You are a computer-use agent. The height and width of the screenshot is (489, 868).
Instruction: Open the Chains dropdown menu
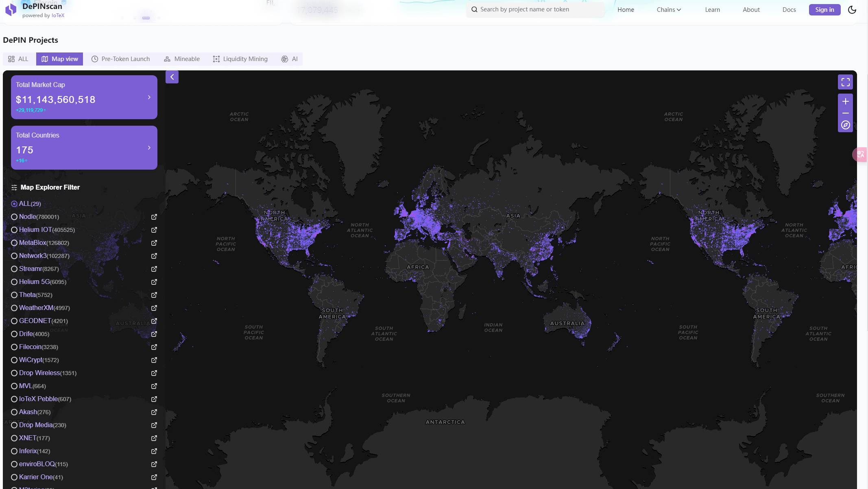point(668,10)
